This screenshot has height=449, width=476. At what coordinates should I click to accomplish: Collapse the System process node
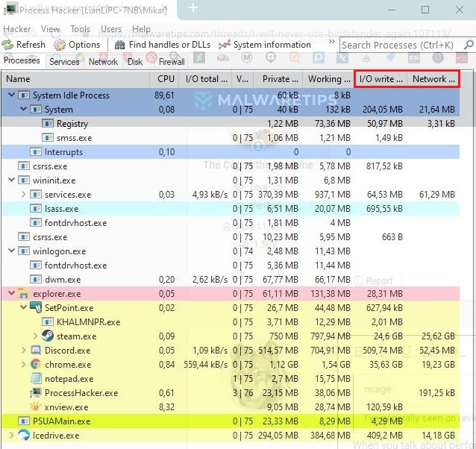[23, 109]
